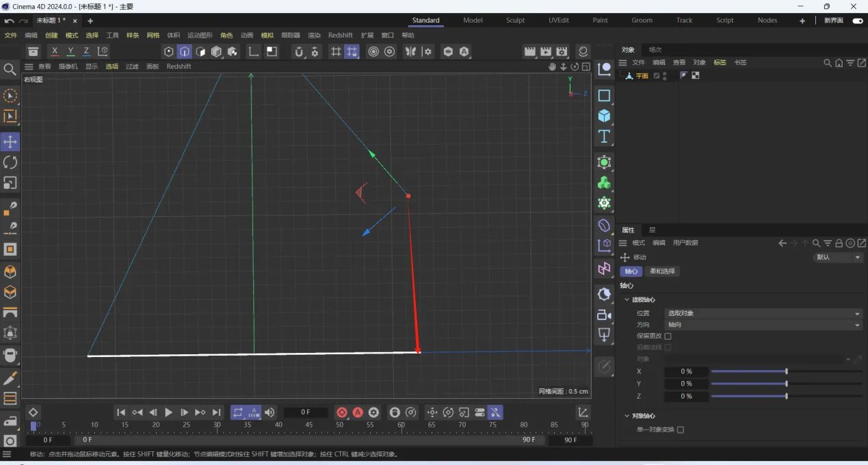Image resolution: width=868 pixels, height=465 pixels.
Task: Select the Rotate tool in left toolbar
Action: click(10, 162)
